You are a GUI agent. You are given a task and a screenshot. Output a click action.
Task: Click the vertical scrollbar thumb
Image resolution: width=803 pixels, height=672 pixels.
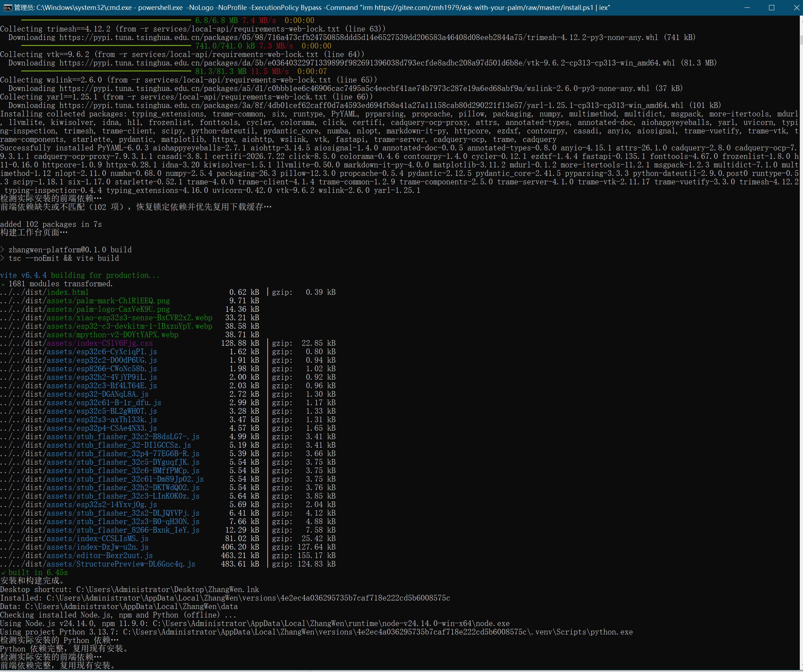[801, 40]
